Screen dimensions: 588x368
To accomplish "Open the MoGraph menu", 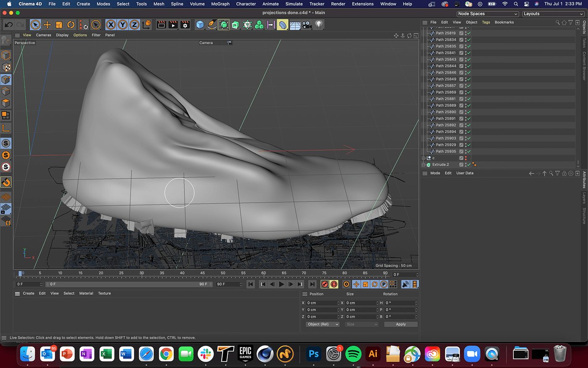I will (220, 4).
